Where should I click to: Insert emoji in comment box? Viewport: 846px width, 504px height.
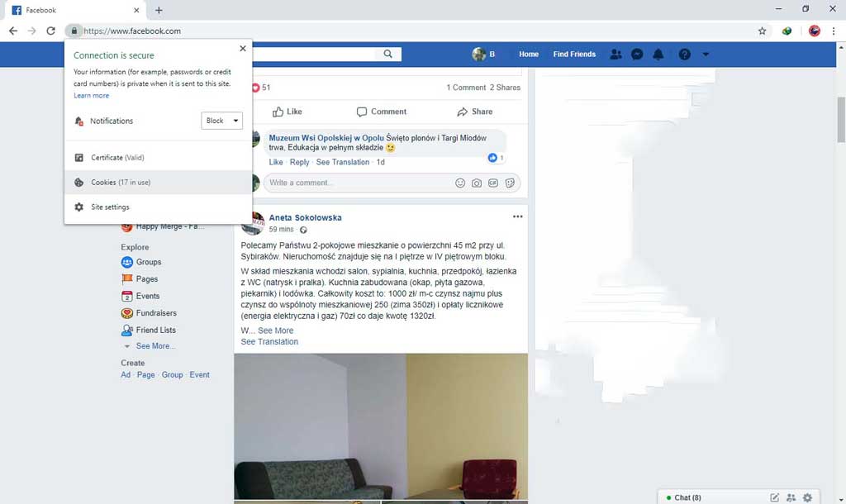(459, 183)
